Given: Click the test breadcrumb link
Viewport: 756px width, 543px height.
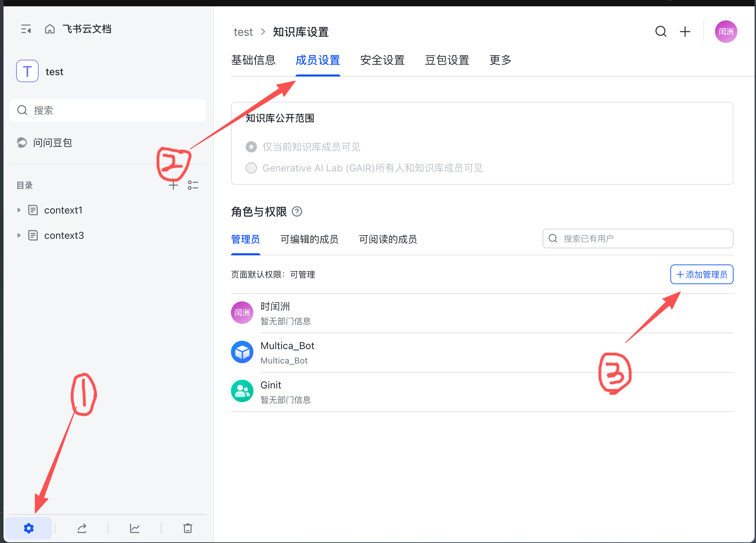Looking at the screenshot, I should pyautogui.click(x=243, y=32).
